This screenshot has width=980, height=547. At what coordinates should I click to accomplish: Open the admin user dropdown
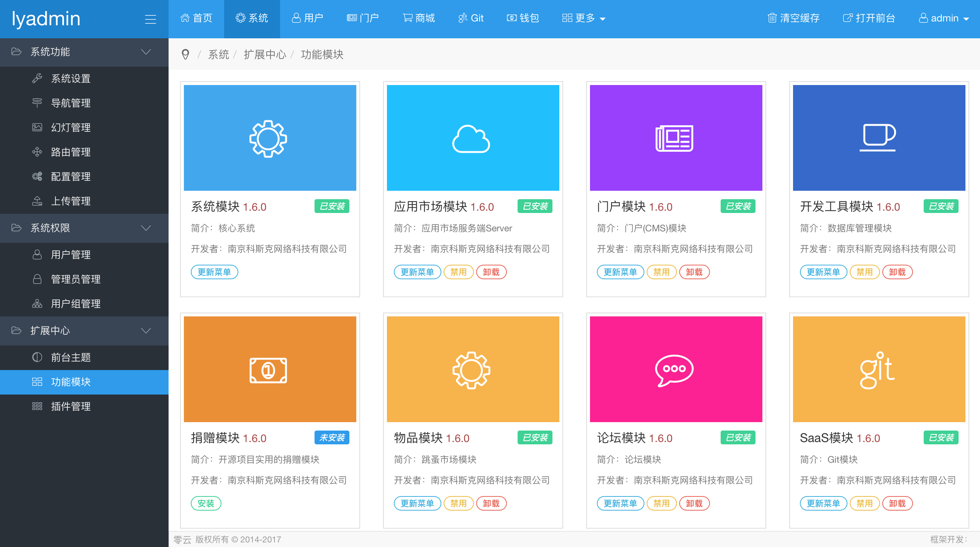[x=944, y=18]
